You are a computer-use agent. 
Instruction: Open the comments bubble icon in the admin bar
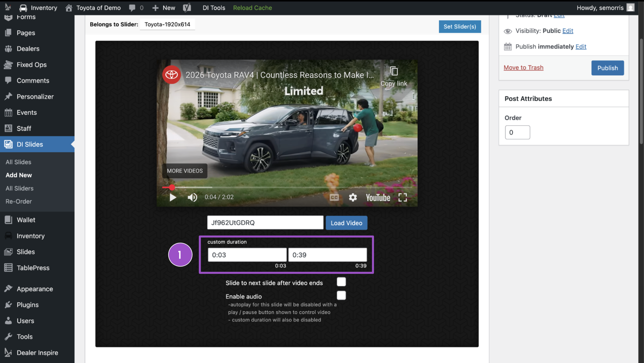click(x=132, y=8)
